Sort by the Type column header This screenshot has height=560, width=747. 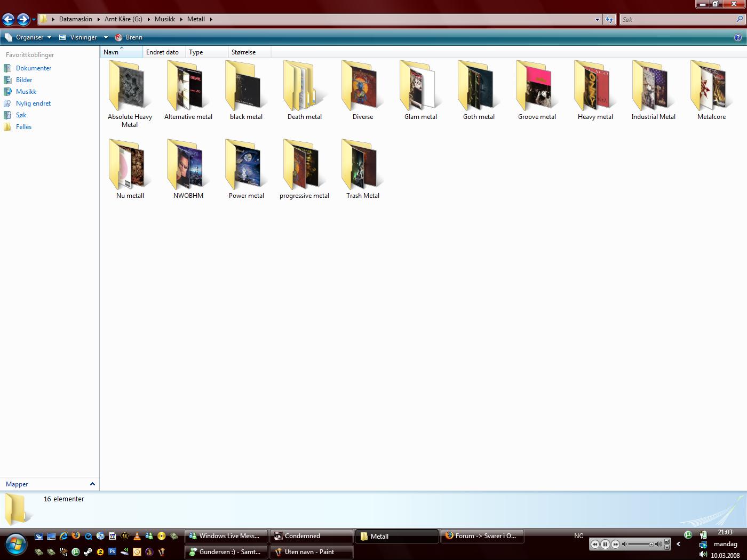(x=207, y=52)
